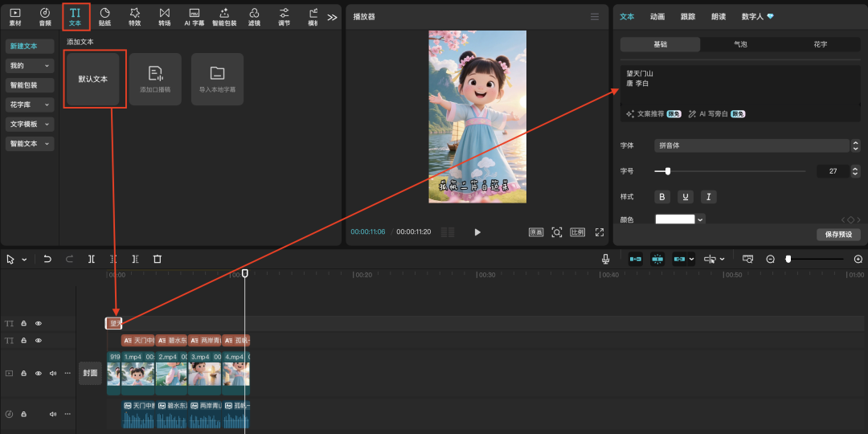
Task: Click the delete trash icon in timeline toolbar
Action: [158, 259]
